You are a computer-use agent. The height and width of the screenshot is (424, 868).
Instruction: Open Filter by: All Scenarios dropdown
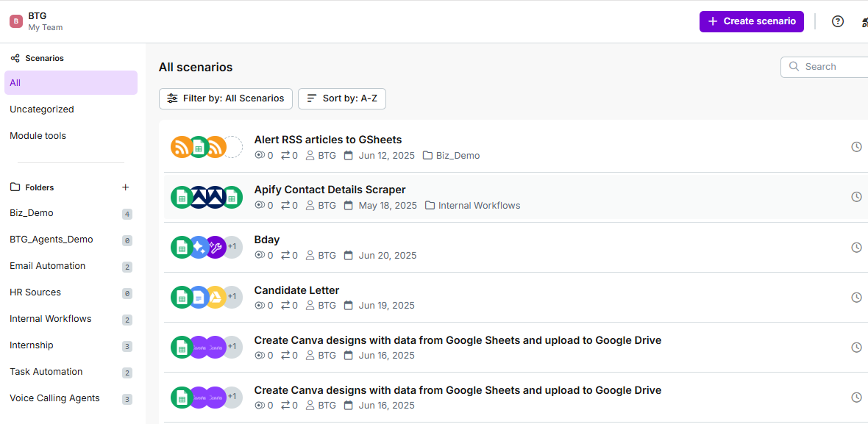click(x=225, y=98)
